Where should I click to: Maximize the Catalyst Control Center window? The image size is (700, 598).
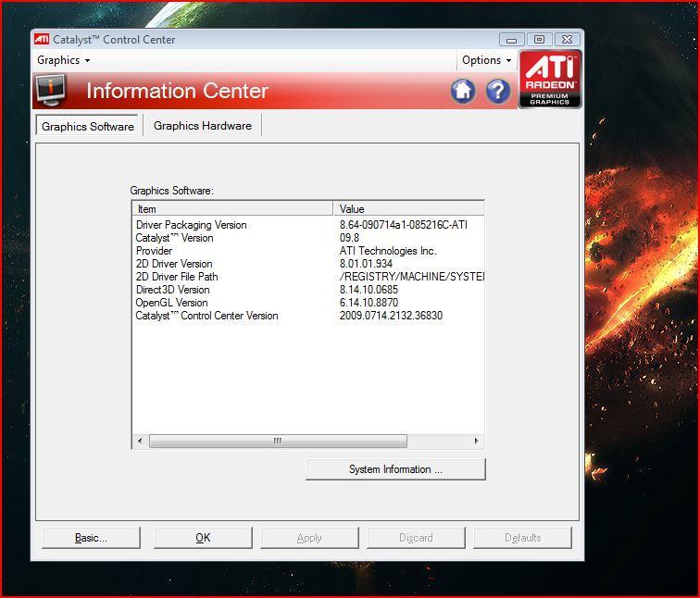539,40
